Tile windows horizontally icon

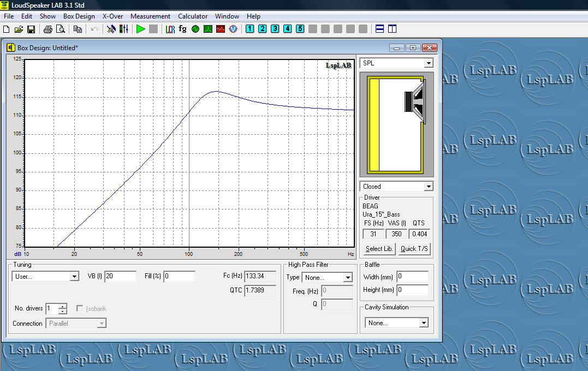coord(379,29)
